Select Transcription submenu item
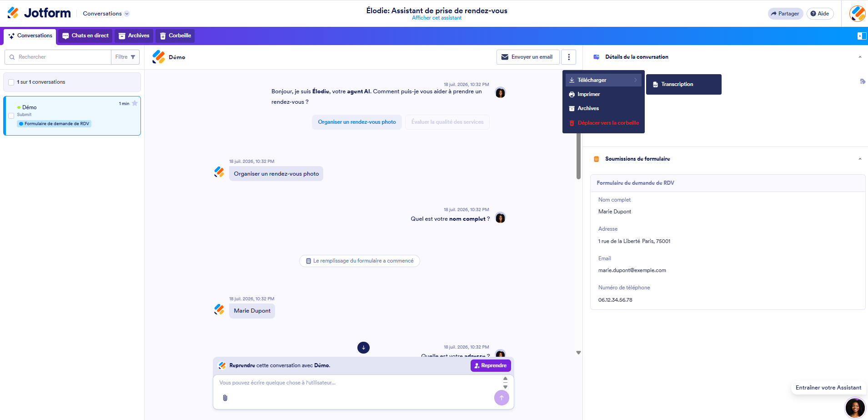Screen dimensions: 868x420 click(683, 84)
